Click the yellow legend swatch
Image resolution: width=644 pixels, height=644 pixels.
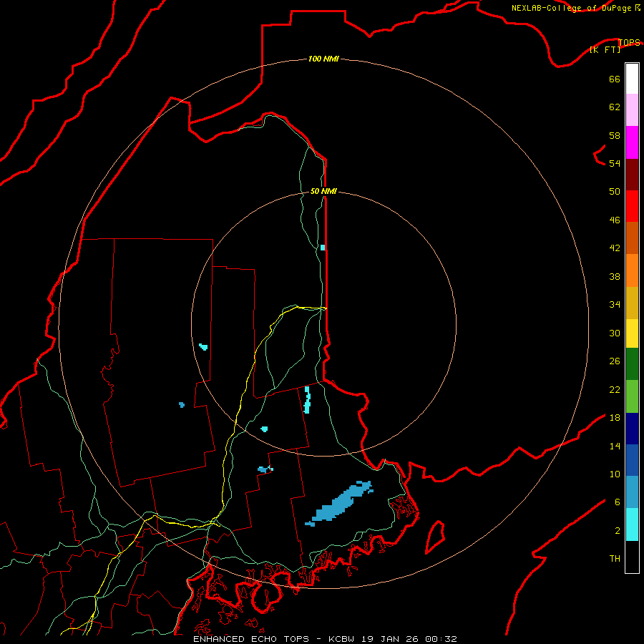632,333
